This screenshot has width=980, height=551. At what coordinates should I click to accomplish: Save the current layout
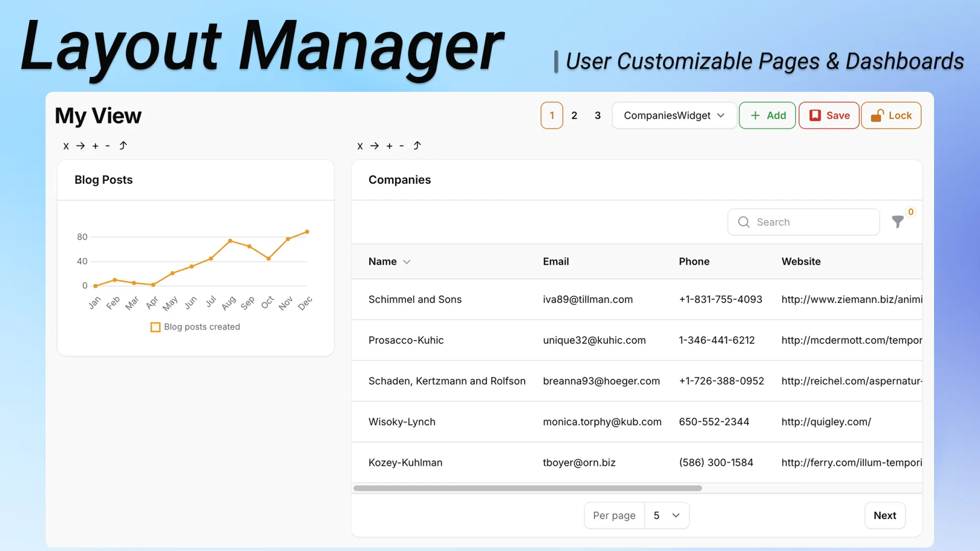(x=828, y=115)
